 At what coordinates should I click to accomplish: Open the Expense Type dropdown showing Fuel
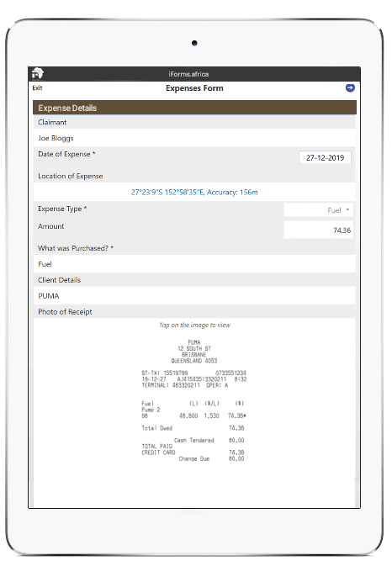(x=318, y=210)
